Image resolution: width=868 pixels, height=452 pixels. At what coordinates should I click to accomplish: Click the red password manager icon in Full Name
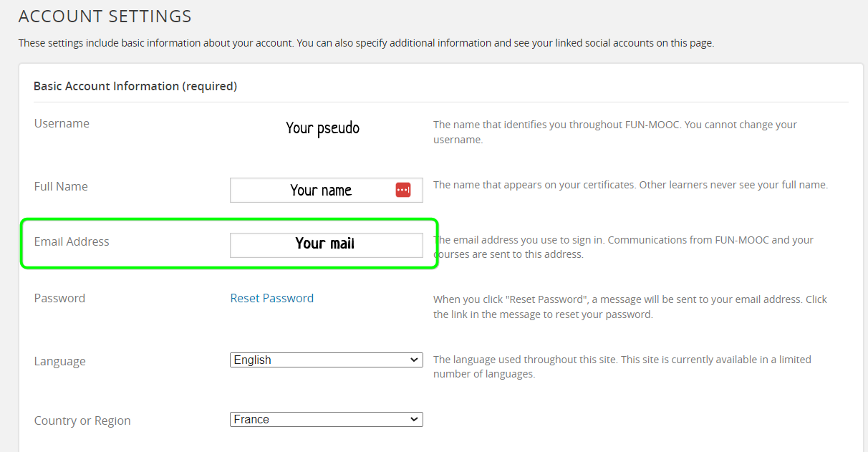pyautogui.click(x=403, y=190)
